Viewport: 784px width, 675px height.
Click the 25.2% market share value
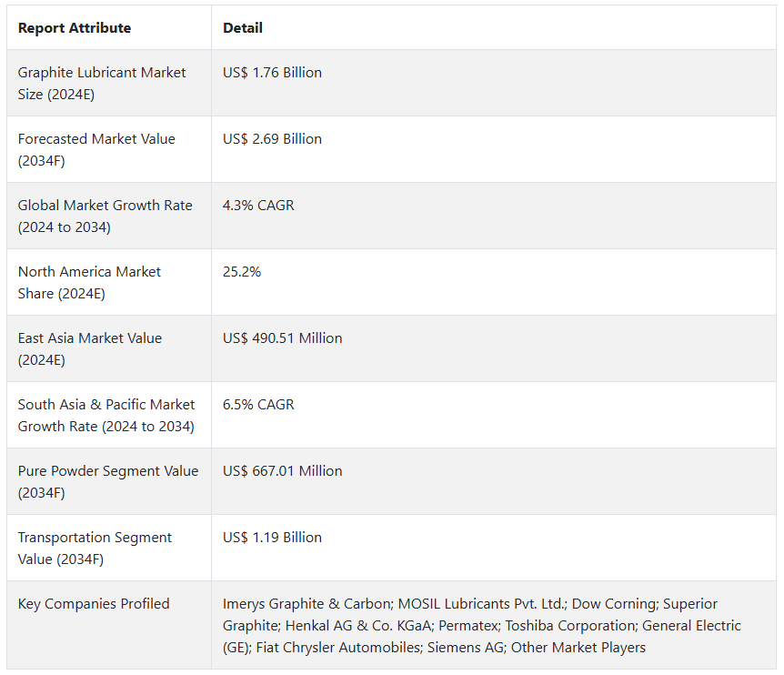pos(242,272)
